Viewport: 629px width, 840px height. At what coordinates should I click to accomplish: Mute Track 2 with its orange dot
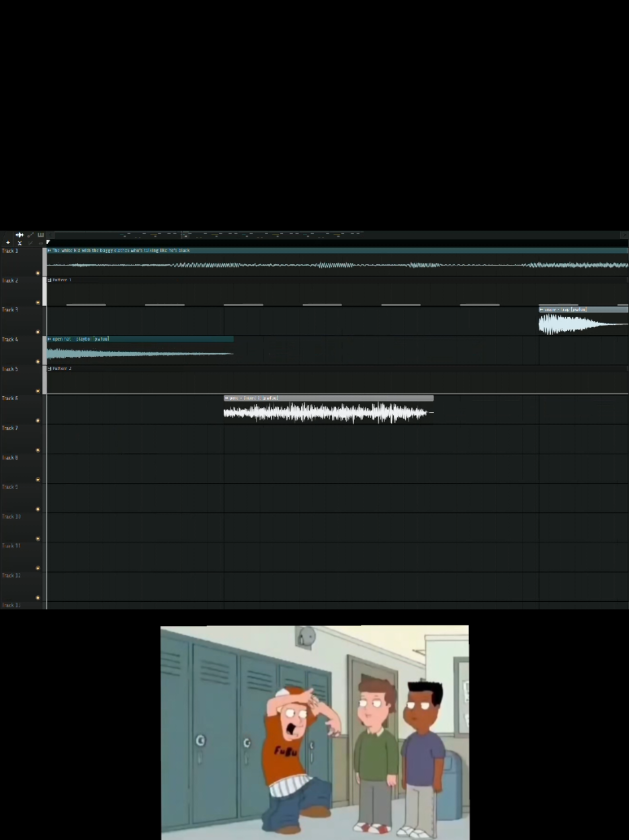click(x=38, y=303)
